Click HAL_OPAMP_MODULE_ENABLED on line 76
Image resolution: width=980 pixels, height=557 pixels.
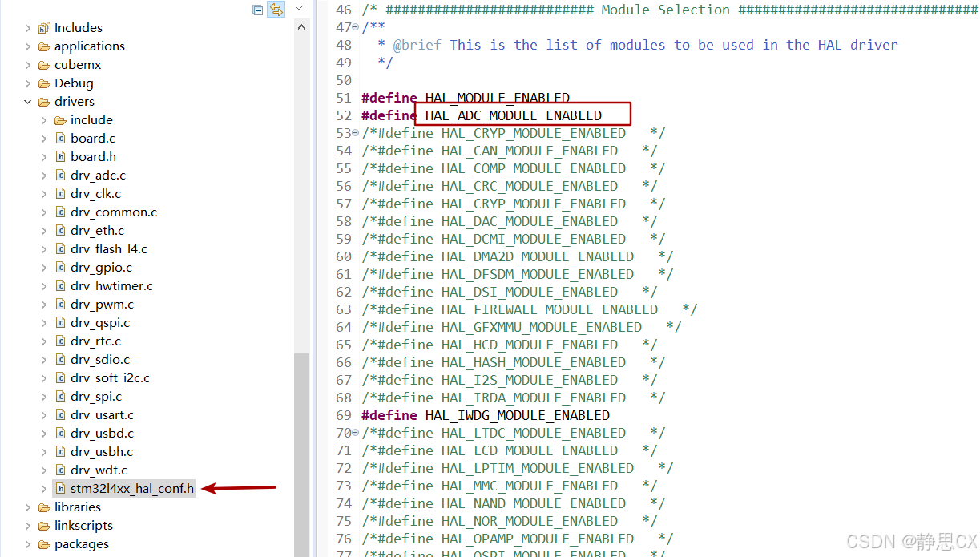point(537,539)
